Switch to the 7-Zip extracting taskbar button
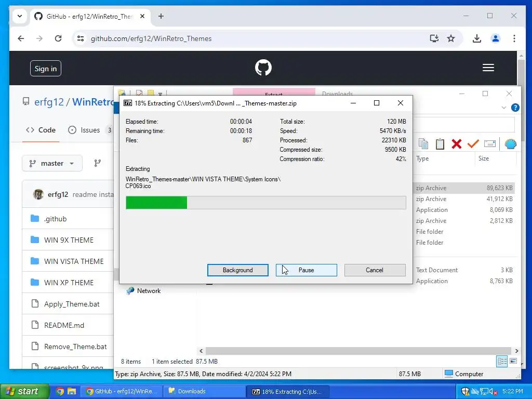This screenshot has height=399, width=532. pyautogui.click(x=287, y=391)
